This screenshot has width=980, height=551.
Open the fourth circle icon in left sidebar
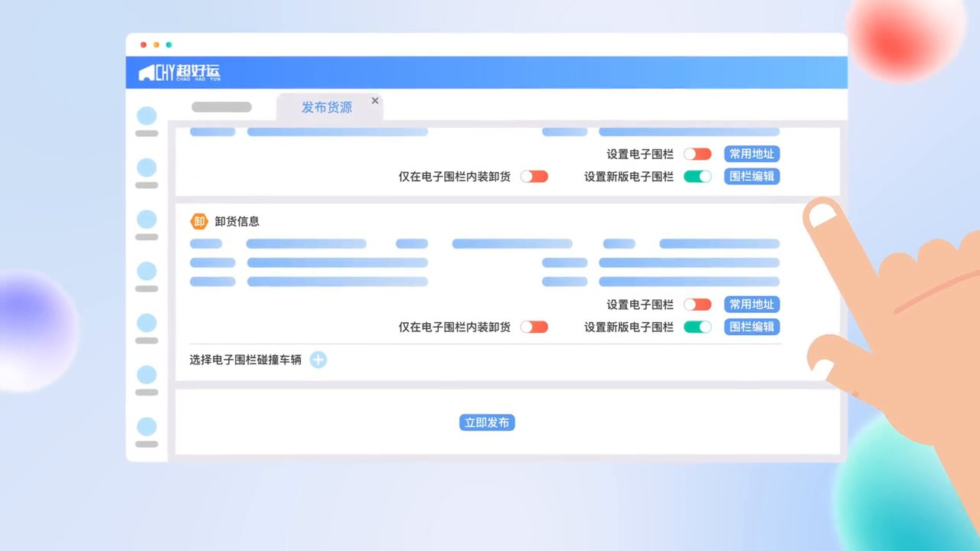[146, 271]
